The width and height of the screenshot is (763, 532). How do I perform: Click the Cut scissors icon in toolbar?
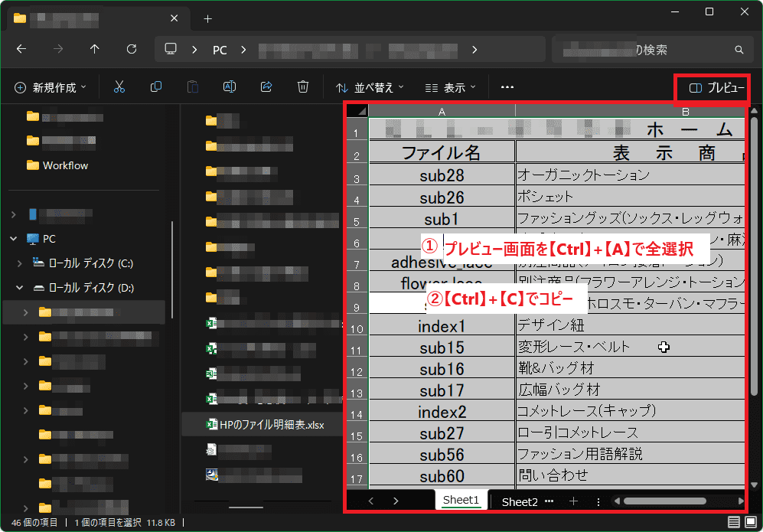point(119,87)
